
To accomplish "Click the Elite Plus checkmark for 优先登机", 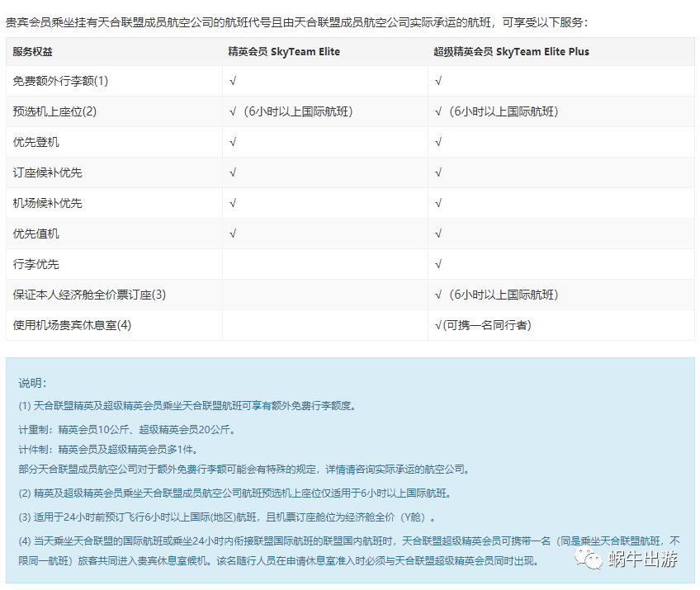I will click(438, 142).
